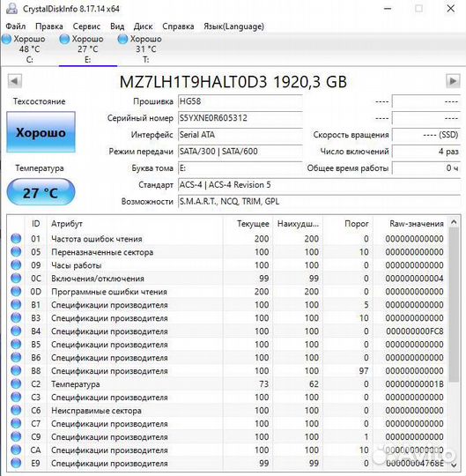The image size is (466, 476).
Task: Click the Прошивка field HG58
Action: [240, 101]
